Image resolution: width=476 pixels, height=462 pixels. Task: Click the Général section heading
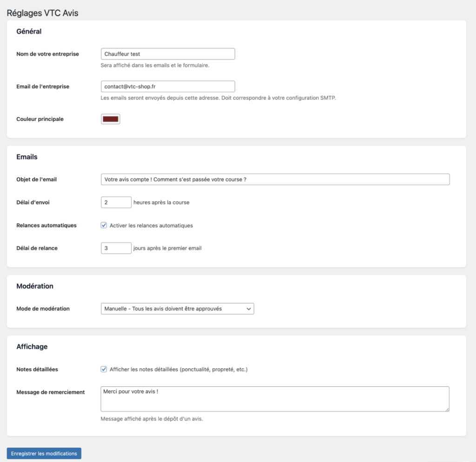tap(30, 31)
